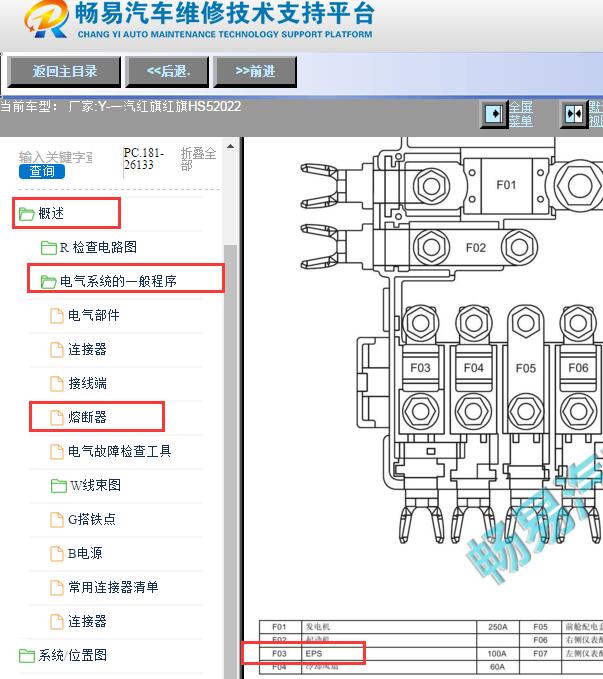
Task: Click the page icon beside 接线端
Action: [57, 384]
